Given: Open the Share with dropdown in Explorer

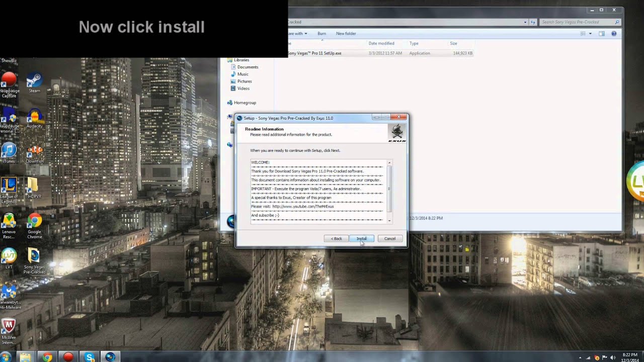Looking at the screenshot, I should tap(298, 34).
